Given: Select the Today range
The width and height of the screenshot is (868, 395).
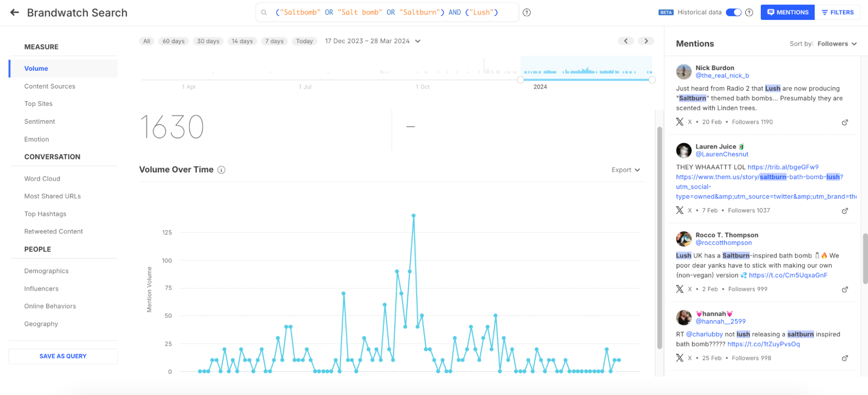Looking at the screenshot, I should point(304,41).
